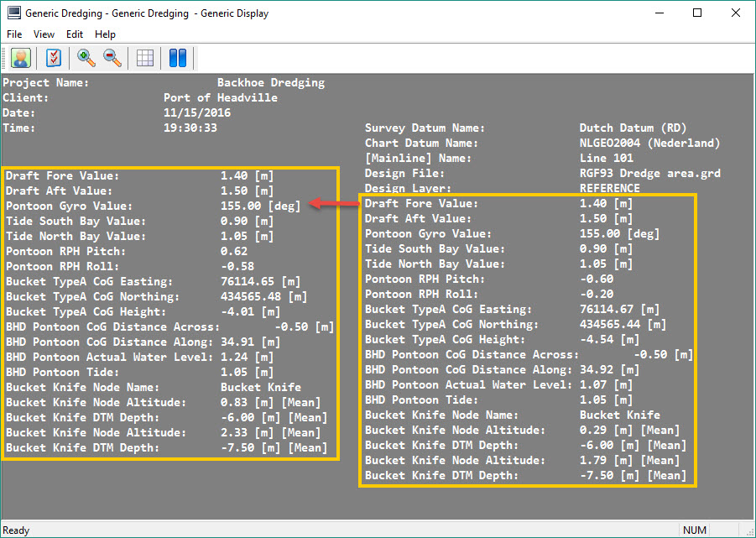756x538 pixels.
Task: Zoom in with the plus magnifier
Action: coord(86,58)
